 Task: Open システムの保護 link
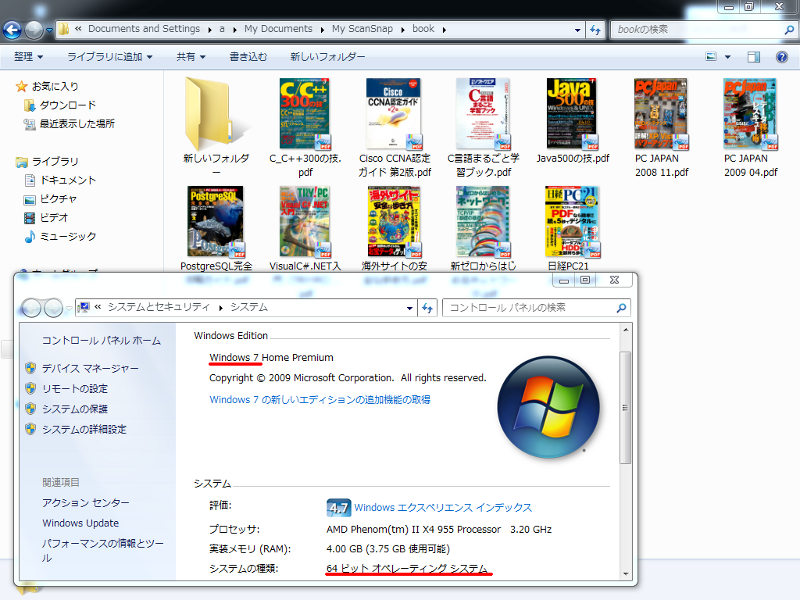point(75,409)
